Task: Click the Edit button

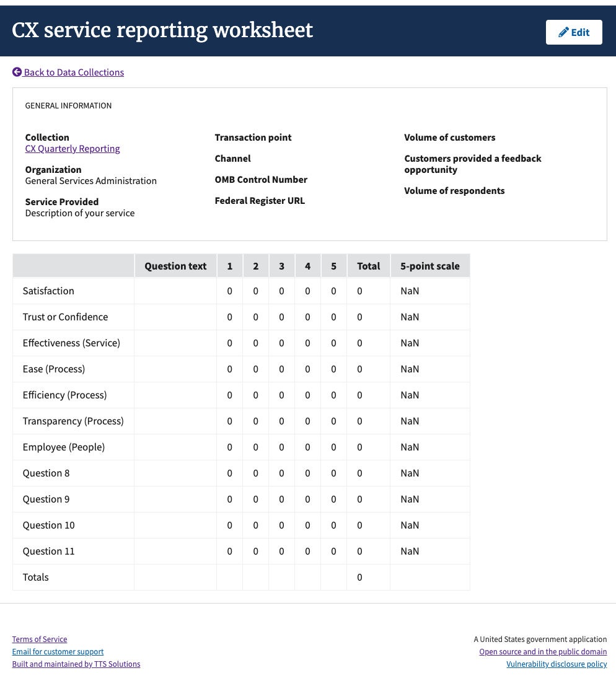Action: 574,32
